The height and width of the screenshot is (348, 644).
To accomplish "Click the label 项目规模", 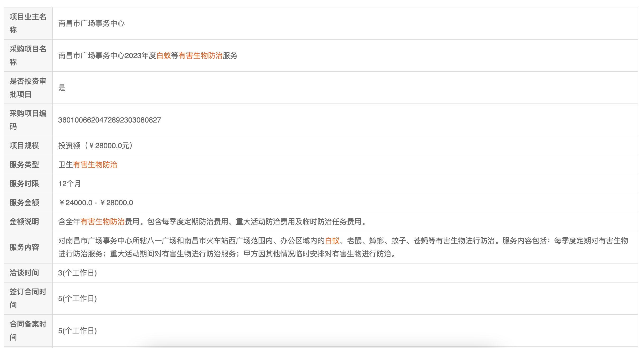I will 24,145.
